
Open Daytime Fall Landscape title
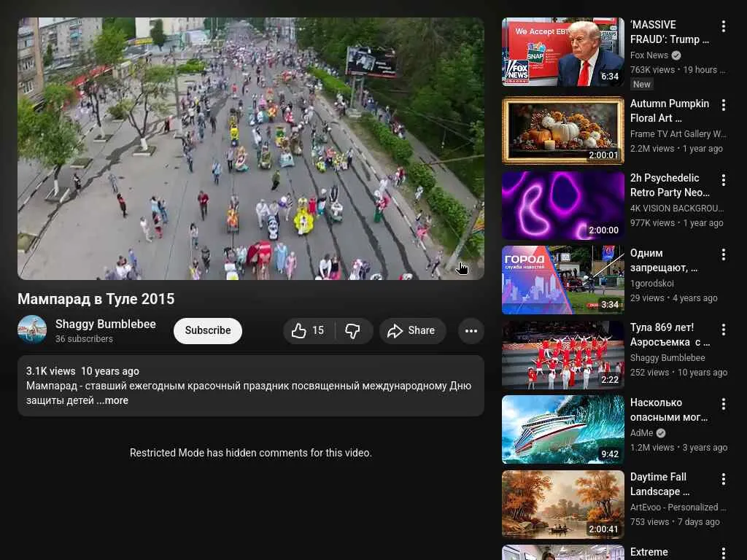[659, 484]
